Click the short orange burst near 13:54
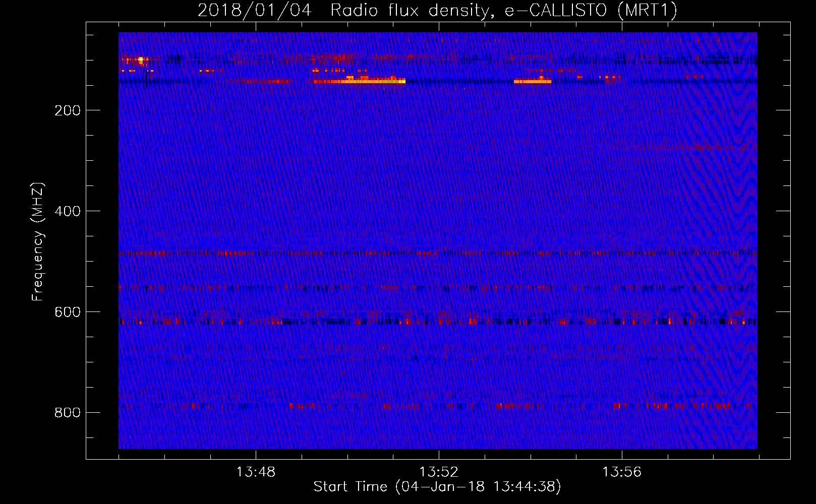Image resolution: width=816 pixels, height=504 pixels. 533,81
